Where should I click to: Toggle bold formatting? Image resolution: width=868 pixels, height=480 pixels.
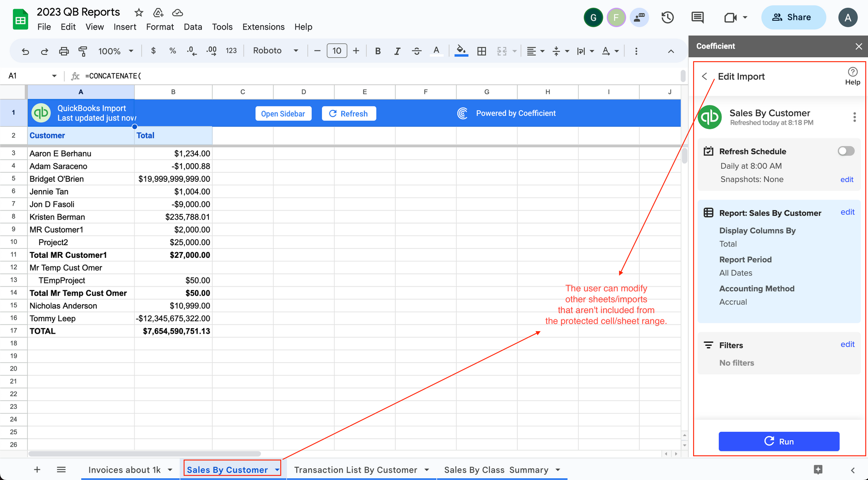pyautogui.click(x=378, y=51)
